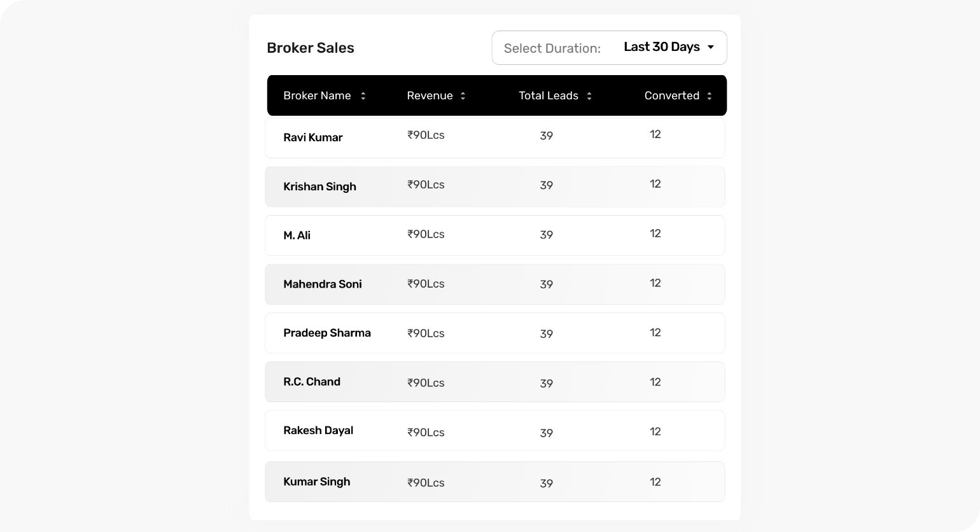Select the Last 30 Days duration value
The image size is (980, 532).
(662, 47)
